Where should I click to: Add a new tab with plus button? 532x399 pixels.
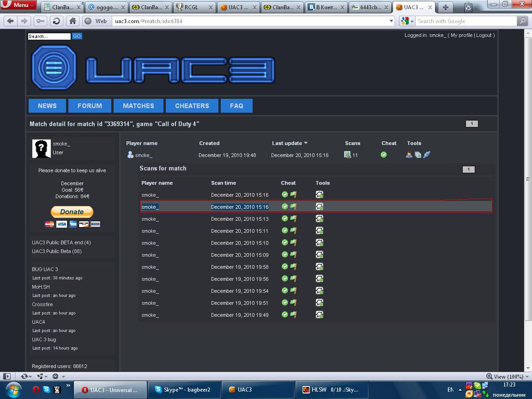tap(446, 7)
